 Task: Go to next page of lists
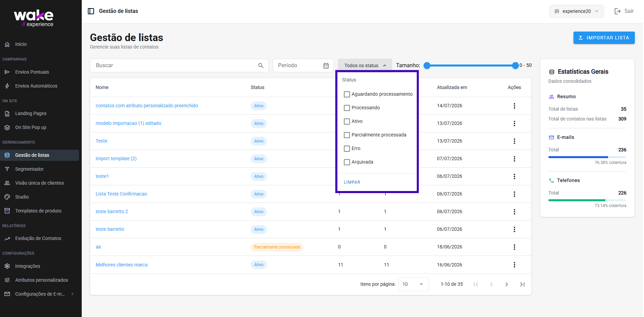point(507,284)
